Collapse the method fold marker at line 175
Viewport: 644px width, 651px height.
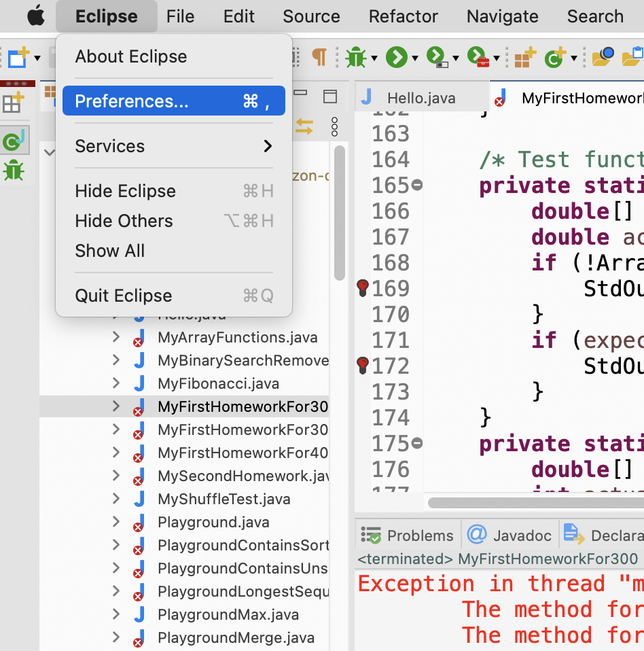click(417, 444)
